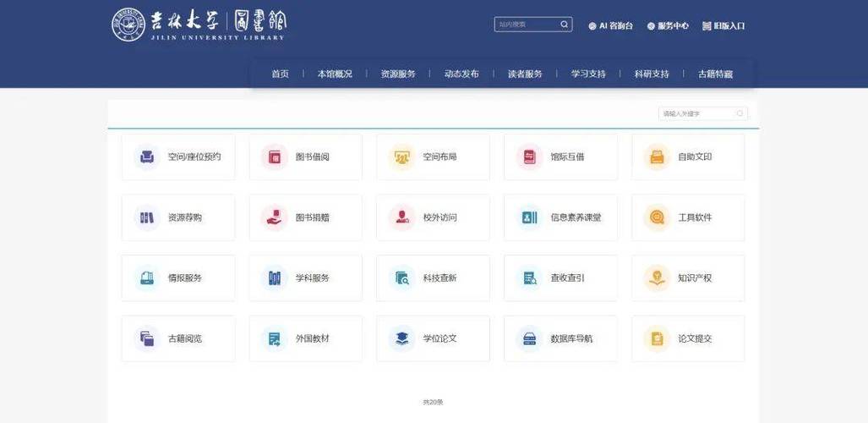Click the 共20条 total count text
The image size is (868, 423).
pyautogui.click(x=433, y=402)
